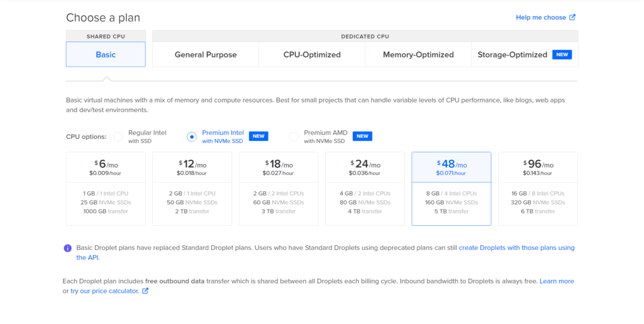
Task: Open the CPU-Optimized plan tab
Action: (312, 55)
